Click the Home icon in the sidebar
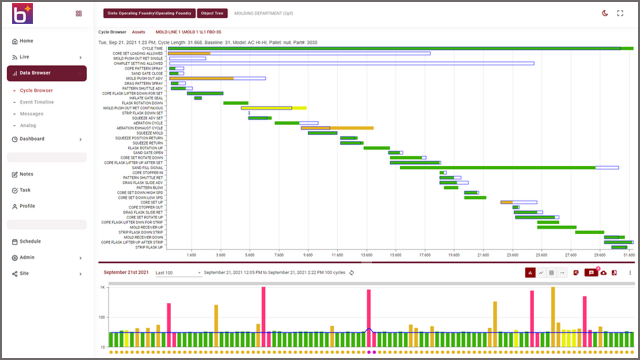This screenshot has width=640, height=360. click(x=15, y=41)
